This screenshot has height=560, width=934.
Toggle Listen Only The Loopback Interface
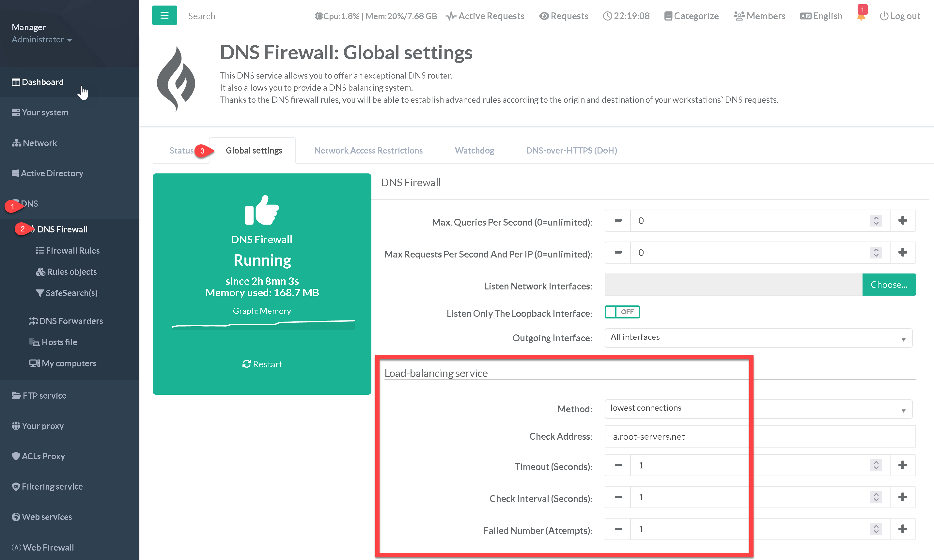(622, 312)
